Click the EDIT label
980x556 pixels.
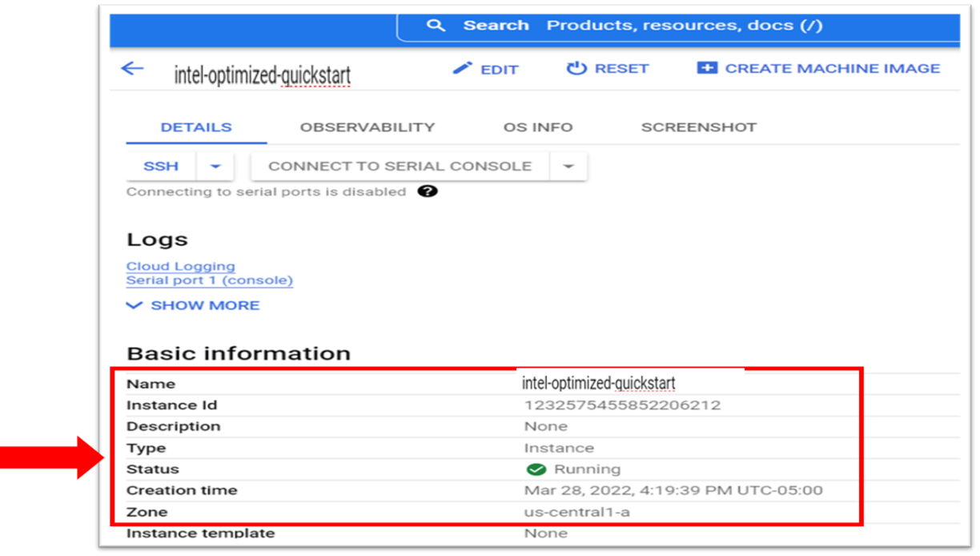[500, 70]
